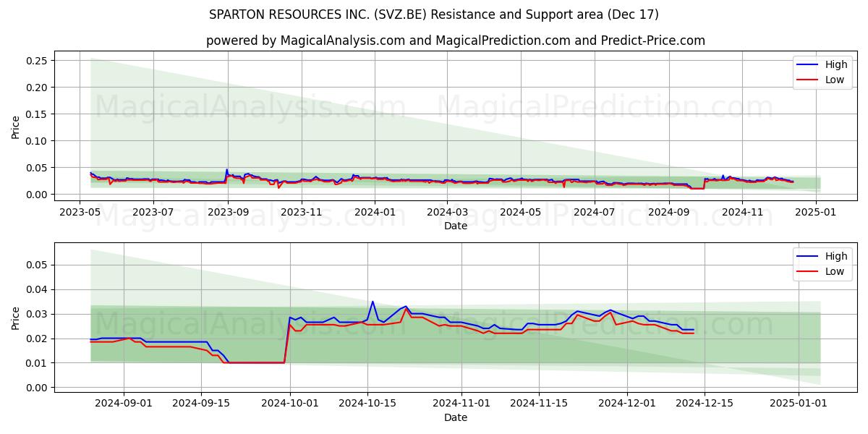The height and width of the screenshot is (434, 868).
Task: Click the 'powered by MagicalAnalysis.com' subtitle
Action: [456, 41]
